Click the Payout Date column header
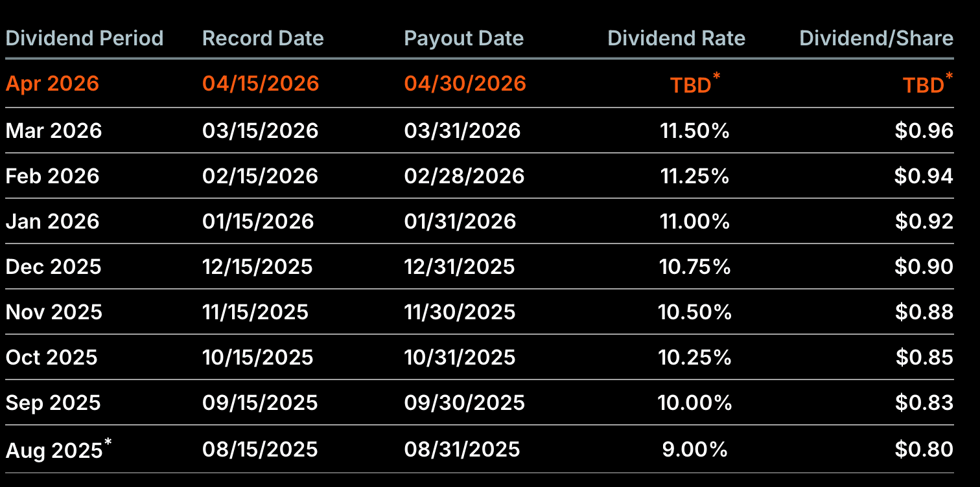The width and height of the screenshot is (980, 487). 463,38
